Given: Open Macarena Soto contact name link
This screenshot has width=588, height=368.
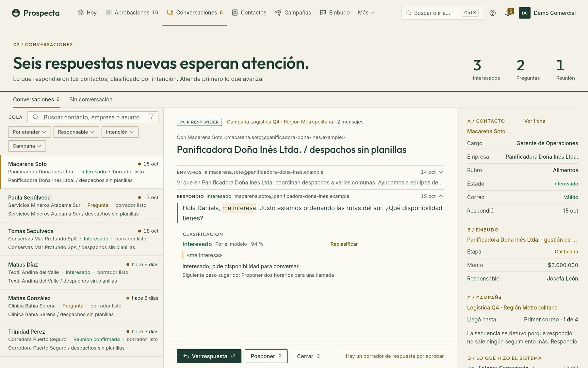Looking at the screenshot, I should click(486, 131).
